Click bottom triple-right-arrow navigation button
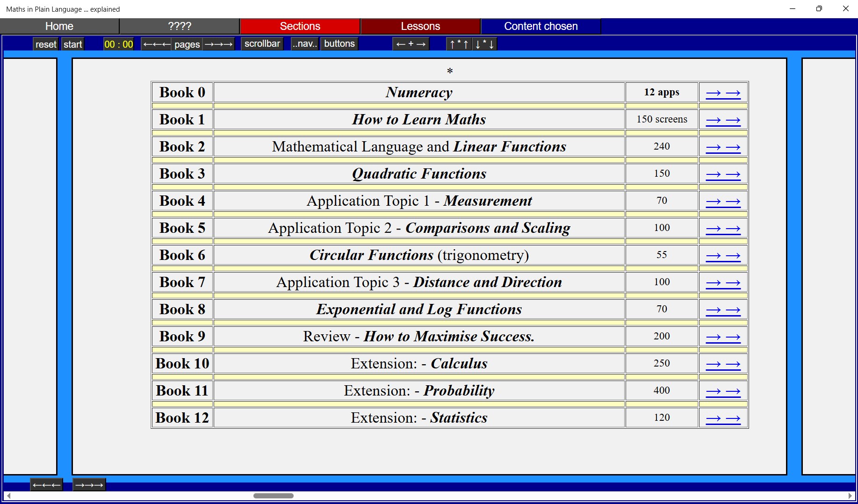 coord(89,485)
